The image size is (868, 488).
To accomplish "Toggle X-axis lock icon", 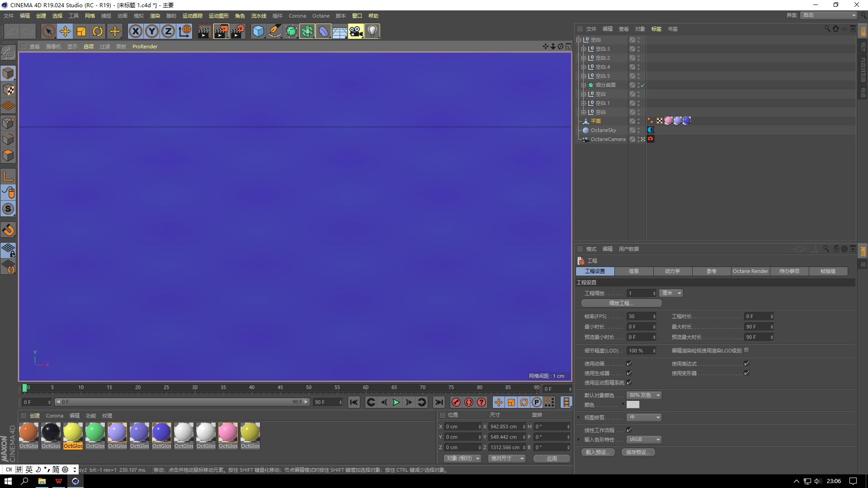I will coord(135,31).
